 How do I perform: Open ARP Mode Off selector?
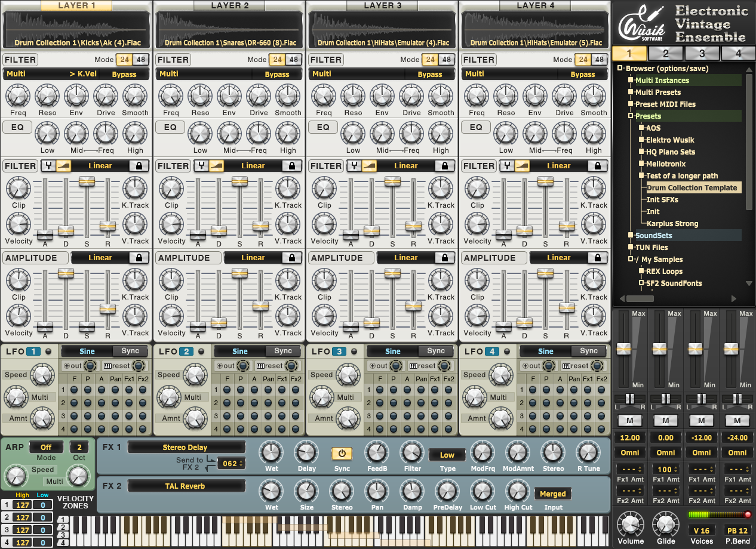pyautogui.click(x=46, y=447)
